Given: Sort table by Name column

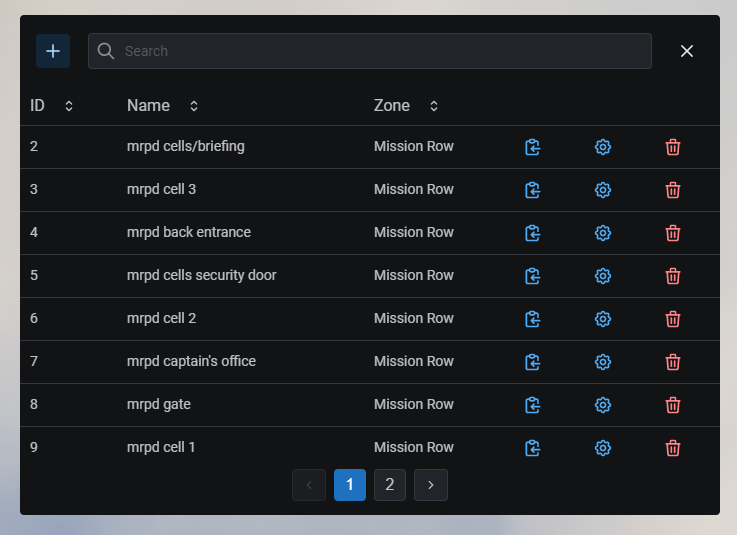Looking at the screenshot, I should [x=194, y=106].
